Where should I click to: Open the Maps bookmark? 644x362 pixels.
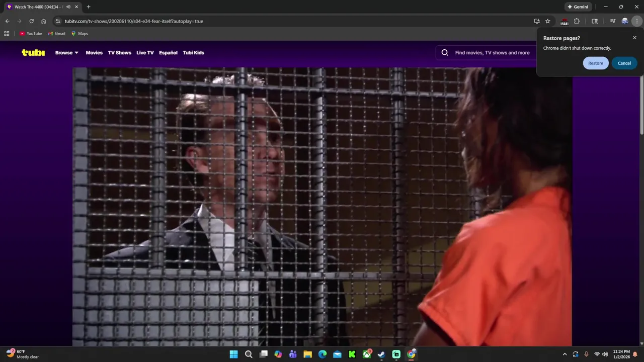point(79,34)
